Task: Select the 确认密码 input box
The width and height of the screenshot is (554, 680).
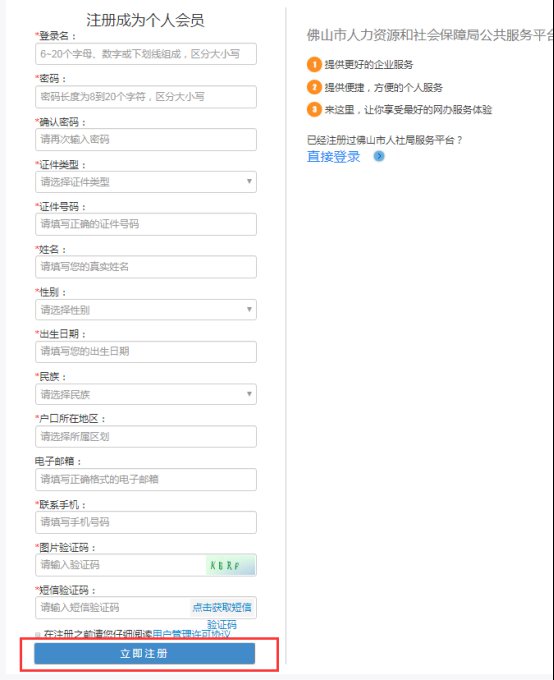Action: 146,139
